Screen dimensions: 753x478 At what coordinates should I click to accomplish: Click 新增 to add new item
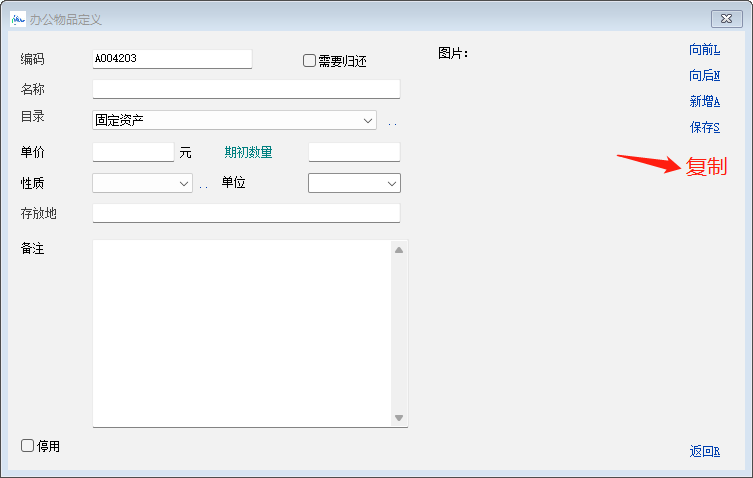(x=704, y=101)
